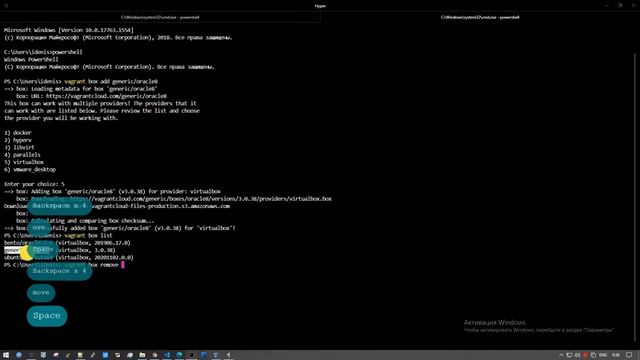Viewport: 640px width, 360px height.
Task: Click the '5) virtualbox' provider line
Action: (x=24, y=162)
